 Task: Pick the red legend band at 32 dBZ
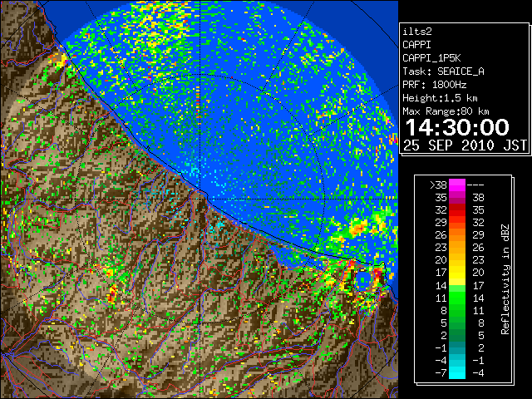pyautogui.click(x=457, y=210)
